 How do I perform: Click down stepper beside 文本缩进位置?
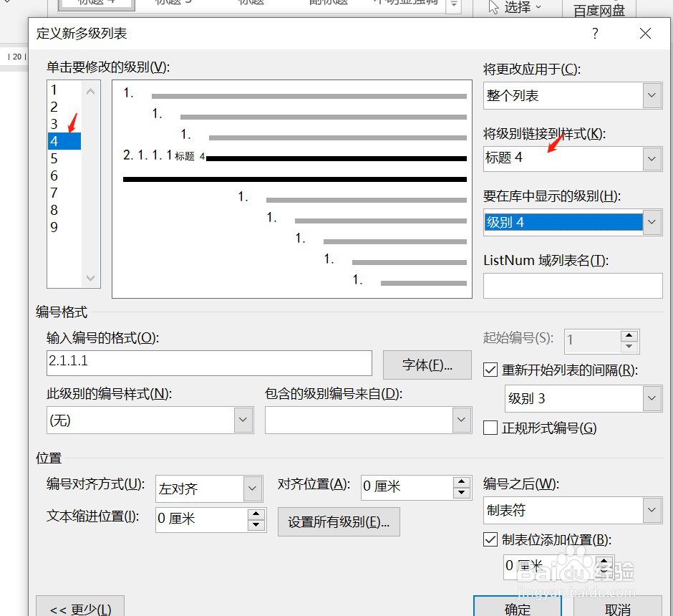pos(256,526)
